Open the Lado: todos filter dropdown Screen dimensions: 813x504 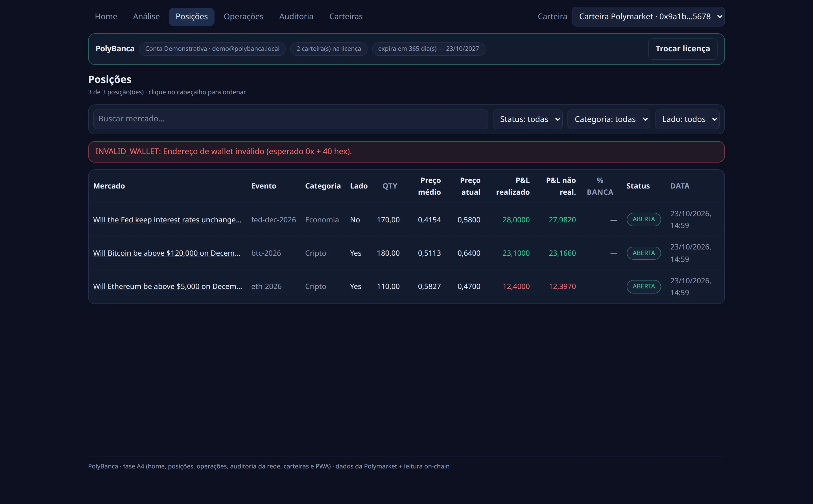coord(687,119)
